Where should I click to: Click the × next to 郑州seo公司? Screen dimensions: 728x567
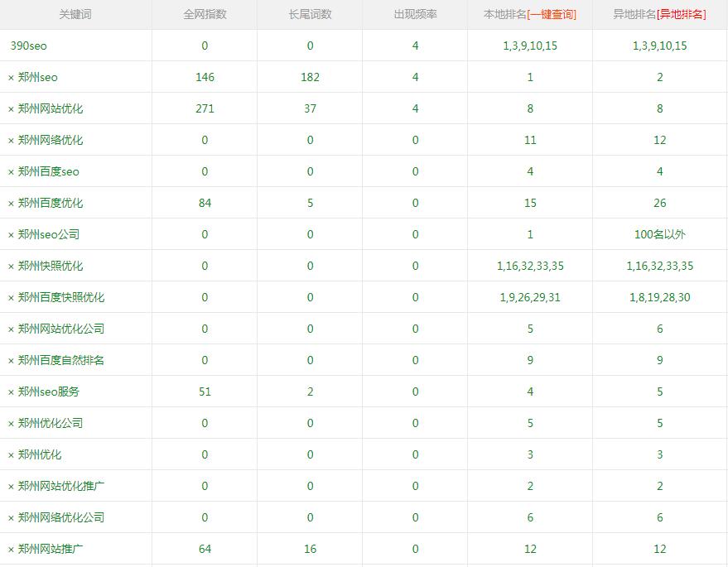pos(12,235)
